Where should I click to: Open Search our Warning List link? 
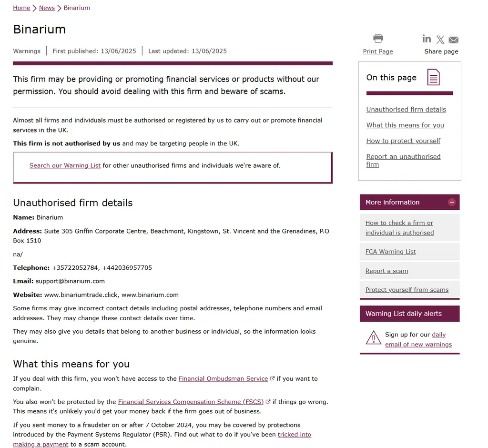tap(65, 165)
